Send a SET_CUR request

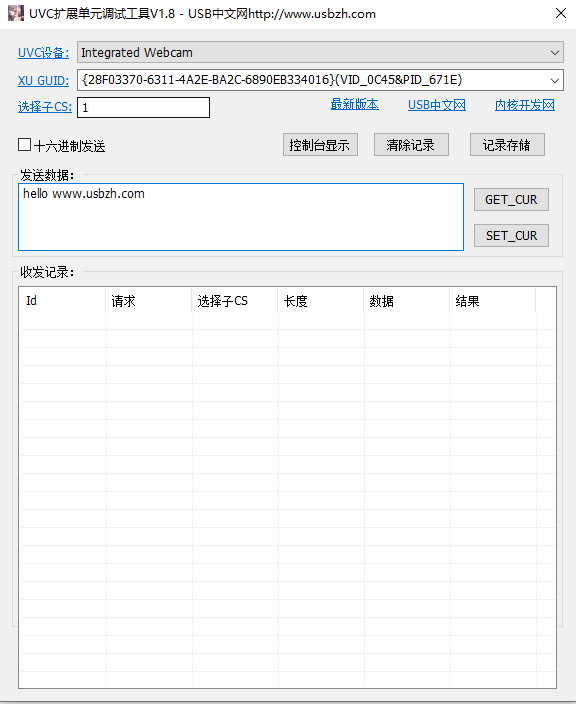tap(511, 235)
